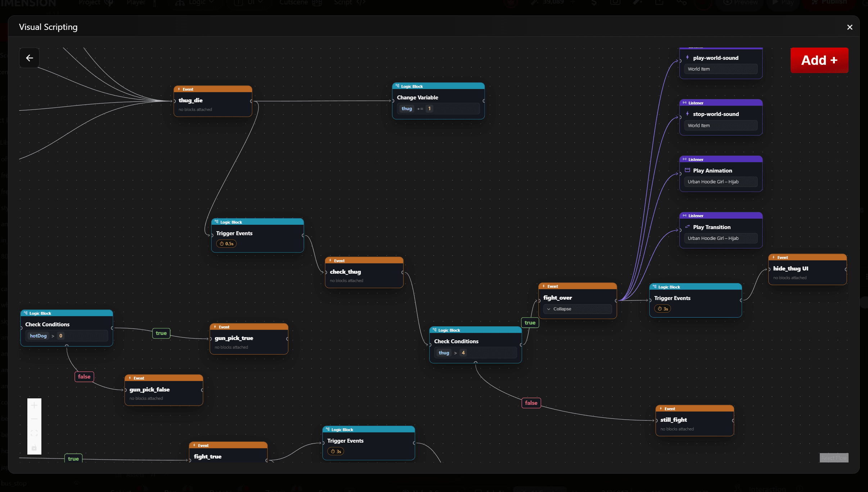Click the lightning icon beside play-world-sound
This screenshot has width=868, height=492.
point(687,58)
